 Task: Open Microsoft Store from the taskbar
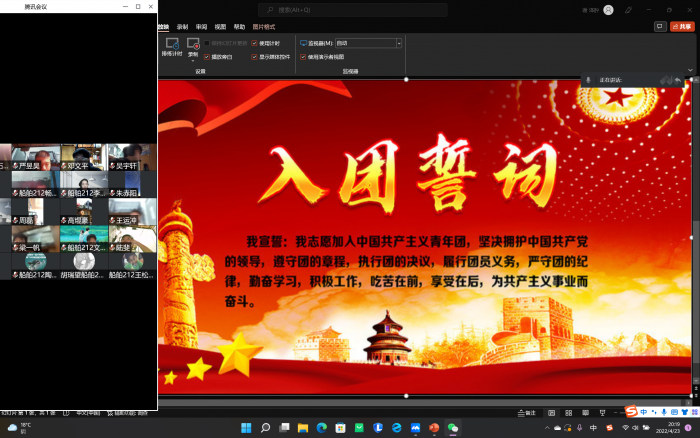[340, 428]
